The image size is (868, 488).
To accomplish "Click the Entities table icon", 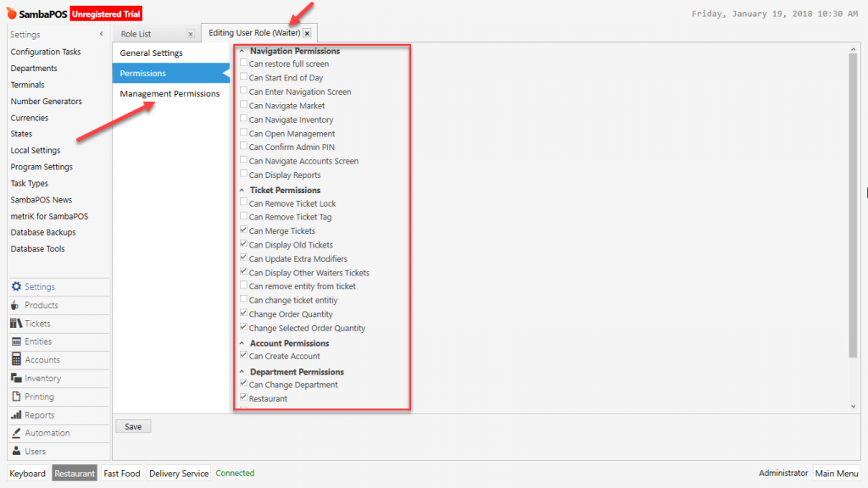I will point(17,341).
